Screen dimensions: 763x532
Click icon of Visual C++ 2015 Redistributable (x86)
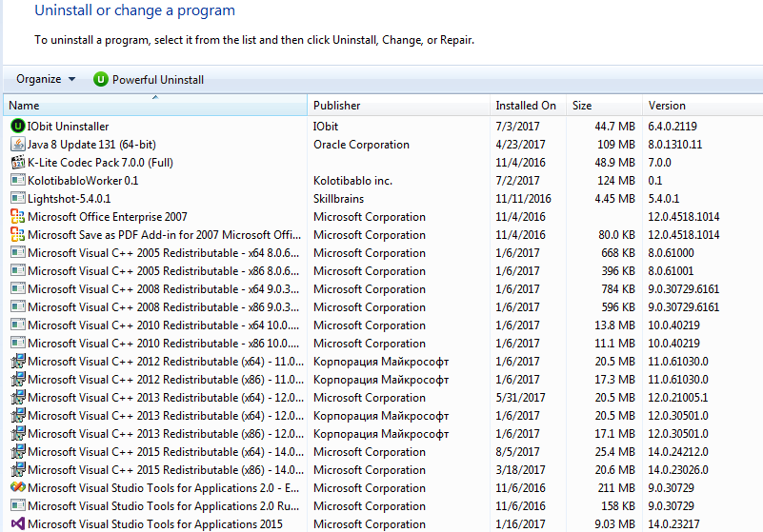tap(17, 470)
